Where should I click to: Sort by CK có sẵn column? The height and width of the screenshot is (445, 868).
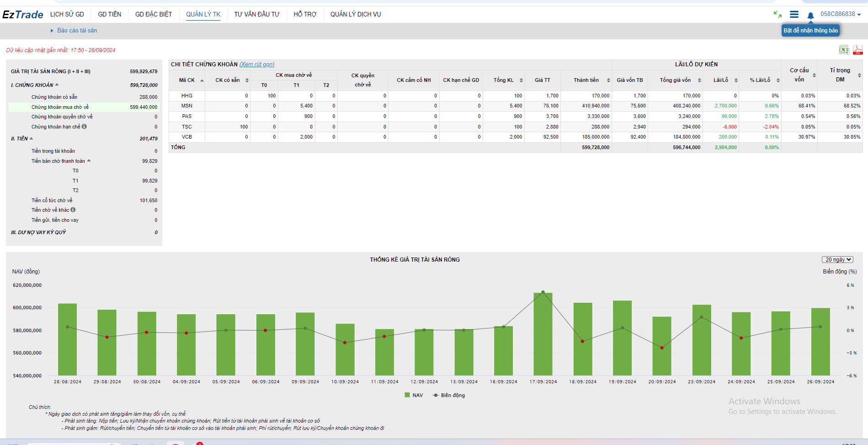tap(247, 80)
